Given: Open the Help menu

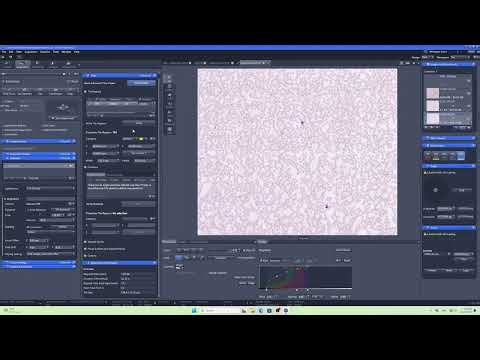Looking at the screenshot, I should (x=77, y=52).
